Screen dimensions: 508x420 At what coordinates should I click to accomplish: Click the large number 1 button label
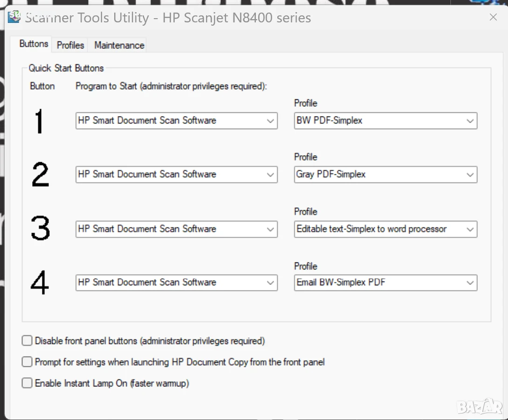pos(39,121)
